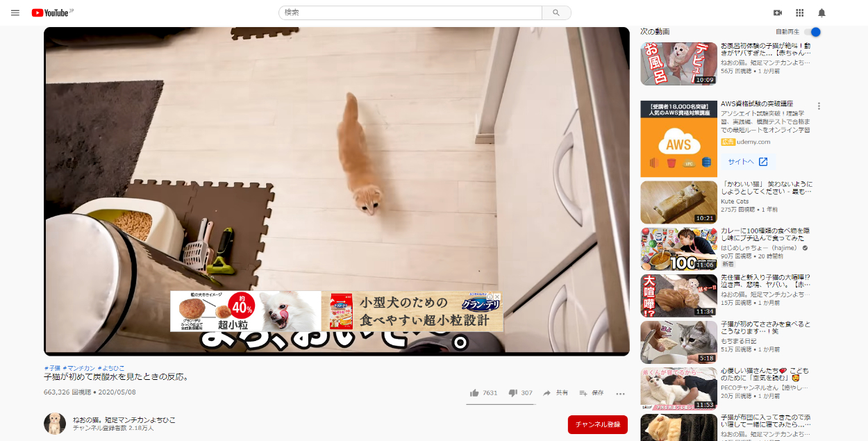Open AWS資格試験の突破講座 ad title
The image size is (868, 441).
click(x=757, y=104)
